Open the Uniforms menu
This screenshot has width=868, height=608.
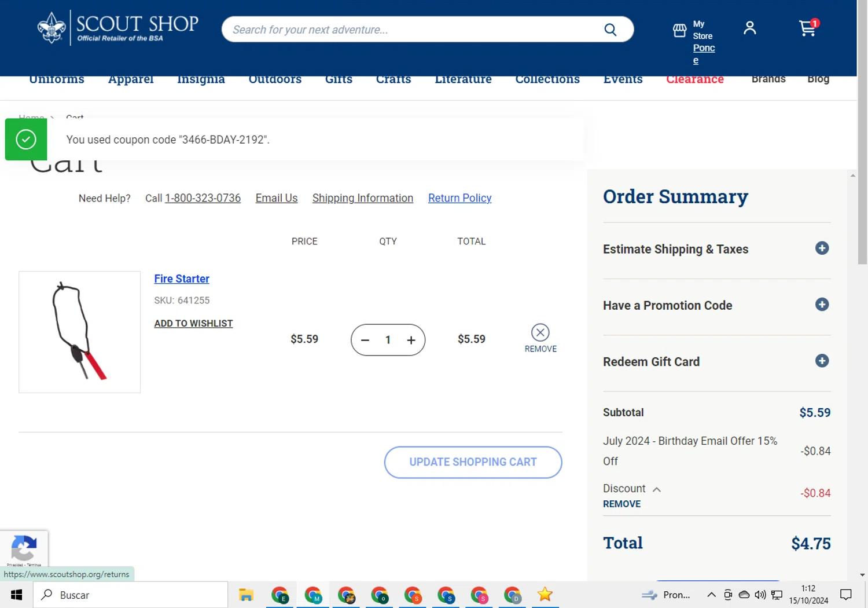pos(57,79)
